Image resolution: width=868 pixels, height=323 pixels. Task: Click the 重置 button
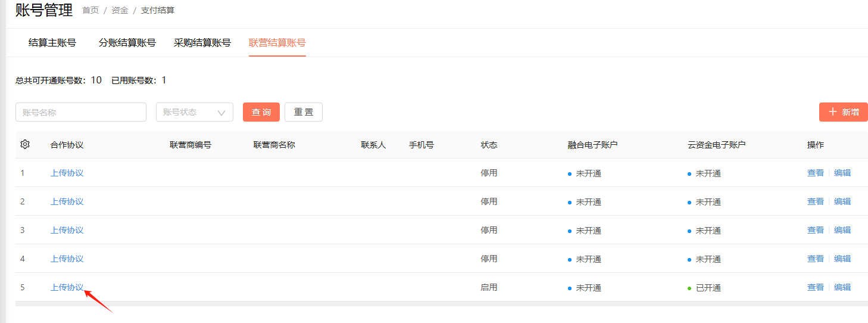click(304, 112)
